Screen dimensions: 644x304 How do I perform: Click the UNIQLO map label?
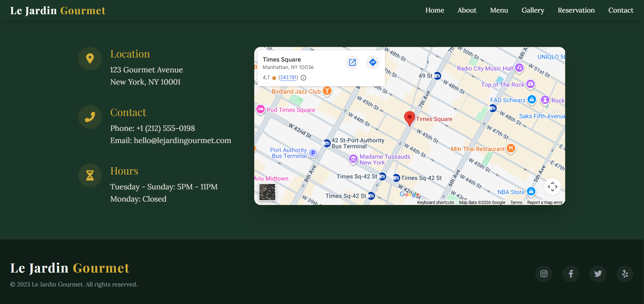coord(551,57)
